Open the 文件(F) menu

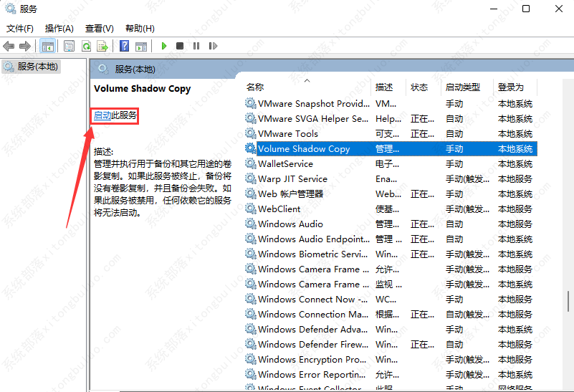pos(20,29)
